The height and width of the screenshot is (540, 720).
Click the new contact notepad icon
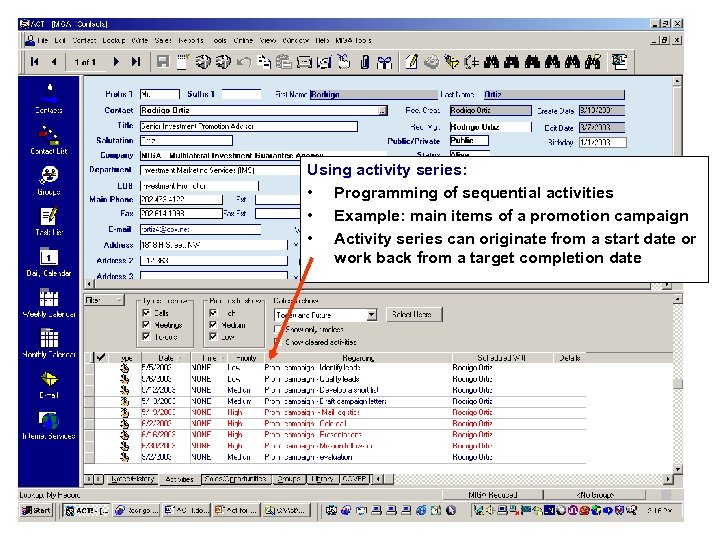(183, 62)
